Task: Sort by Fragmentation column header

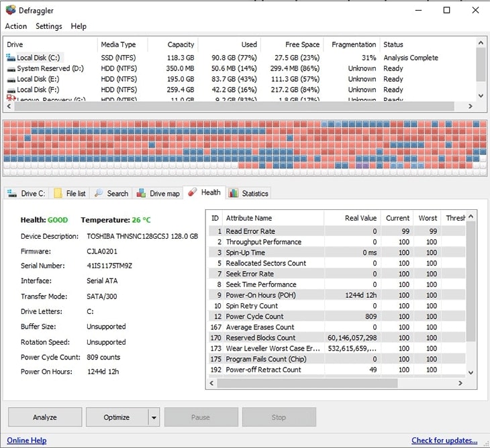Action: coord(353,44)
